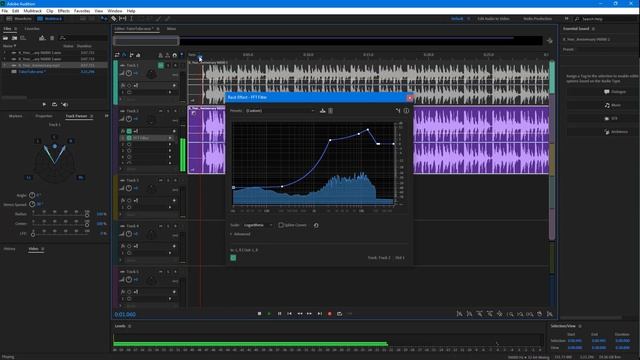
Task: Toggle FFT Filter effect power button
Action: click(233, 258)
